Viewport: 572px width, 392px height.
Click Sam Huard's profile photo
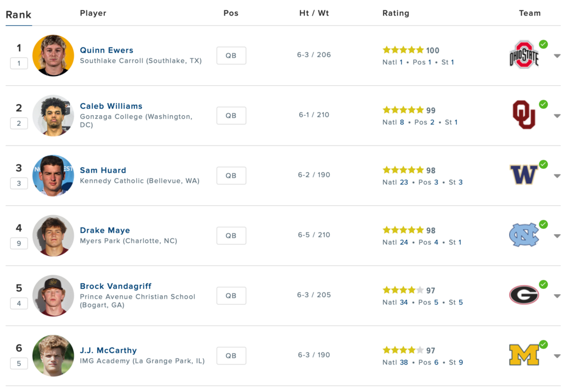click(53, 175)
